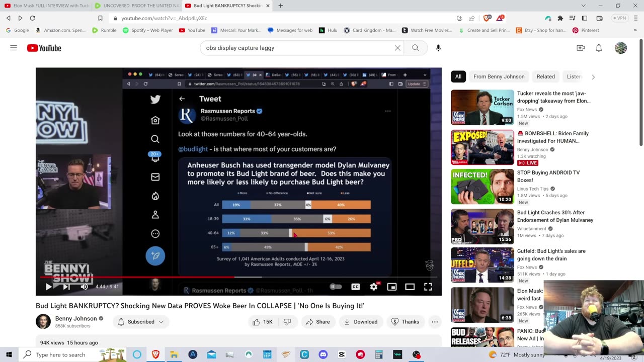
Task: Dislike the video
Action: 287,322
